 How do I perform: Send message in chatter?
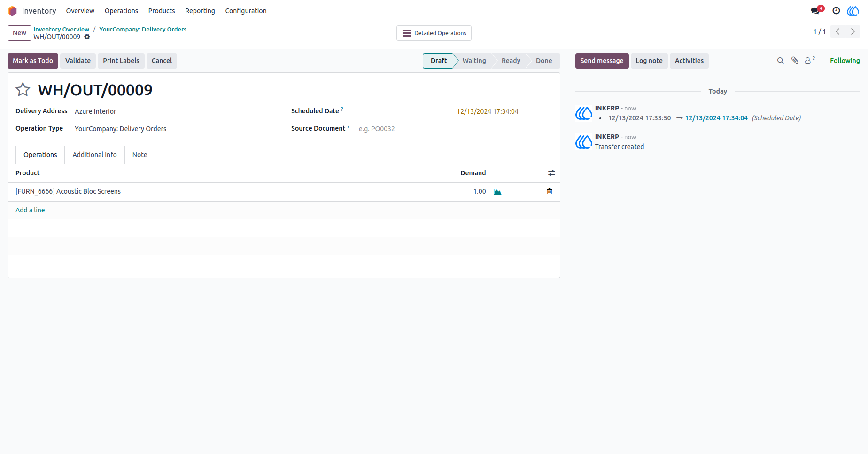[x=602, y=61]
